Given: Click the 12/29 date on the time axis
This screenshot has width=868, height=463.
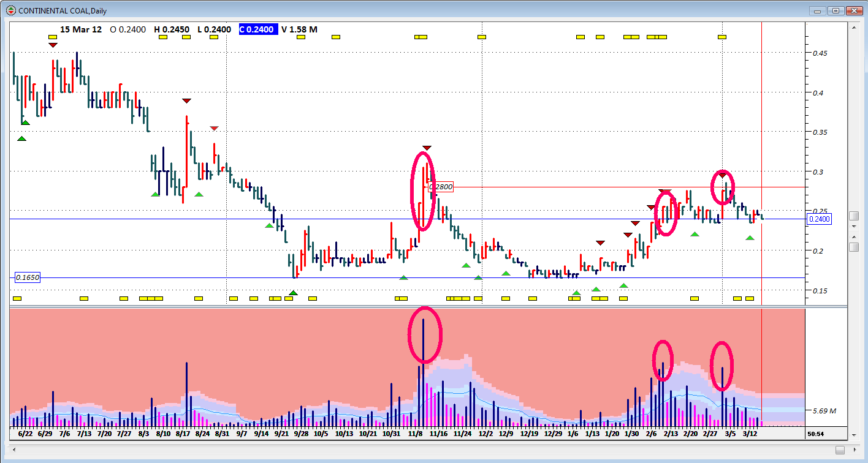Looking at the screenshot, I should click(x=553, y=433).
